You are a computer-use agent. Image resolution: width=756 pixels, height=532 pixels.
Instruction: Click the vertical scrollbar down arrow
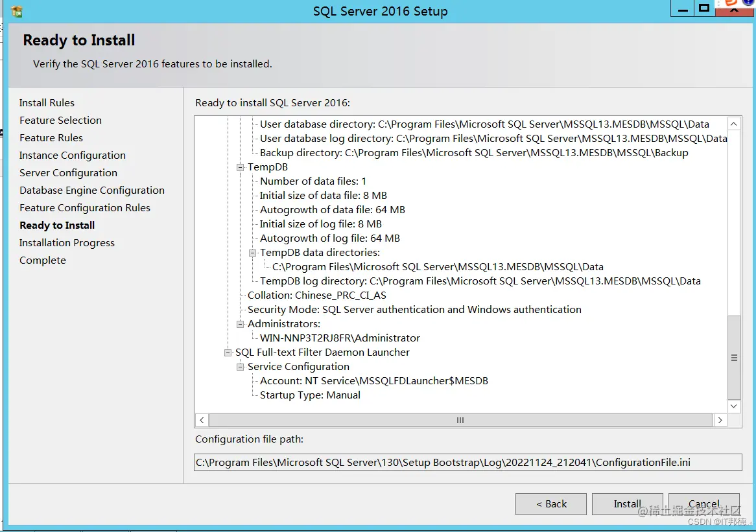734,406
